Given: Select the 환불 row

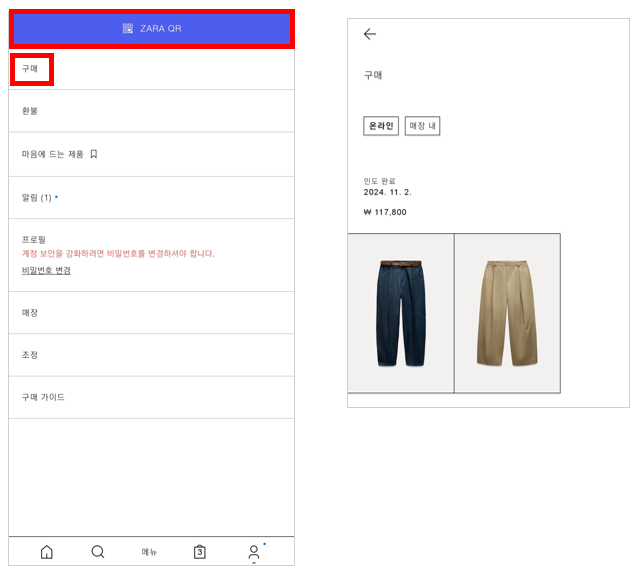Looking at the screenshot, I should click(x=152, y=111).
